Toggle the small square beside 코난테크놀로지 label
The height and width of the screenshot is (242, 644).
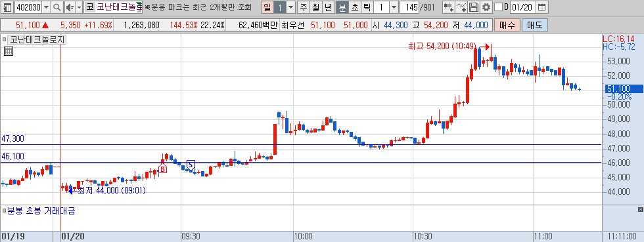coord(5,40)
